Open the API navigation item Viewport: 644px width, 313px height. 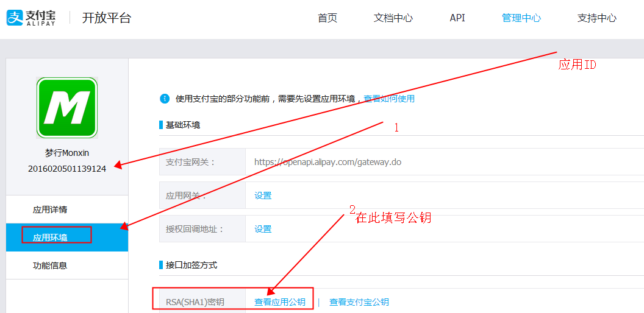click(x=457, y=18)
